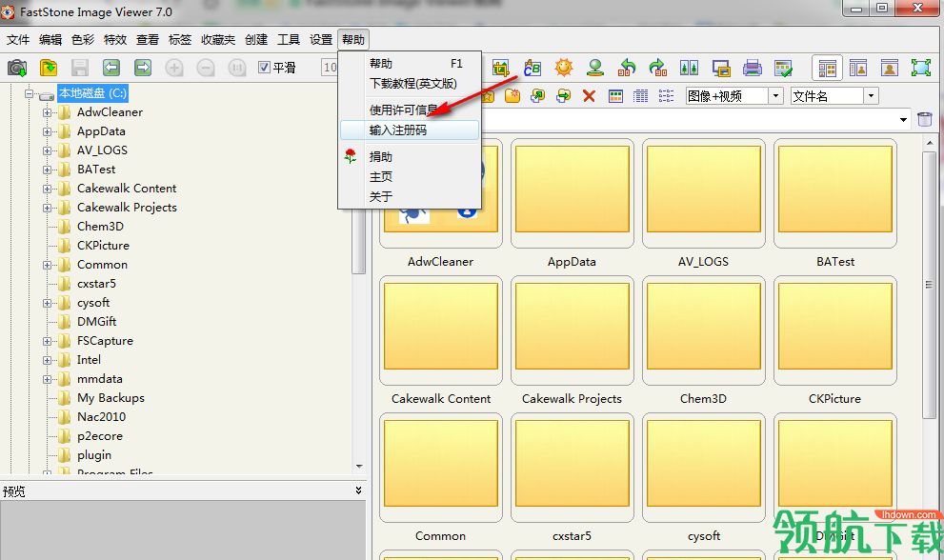Expand the Common folder node

point(47,265)
